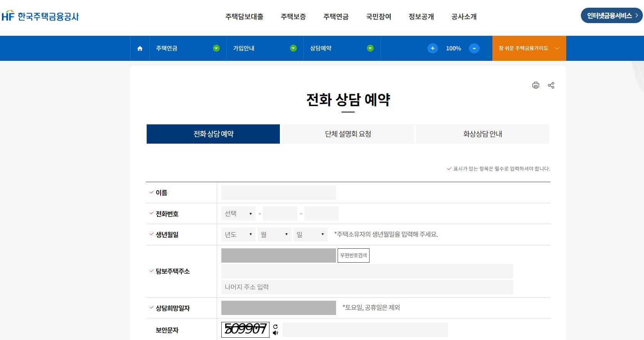Open the 국민참여 top menu
Screen dimensions: 644x340
pos(378,17)
